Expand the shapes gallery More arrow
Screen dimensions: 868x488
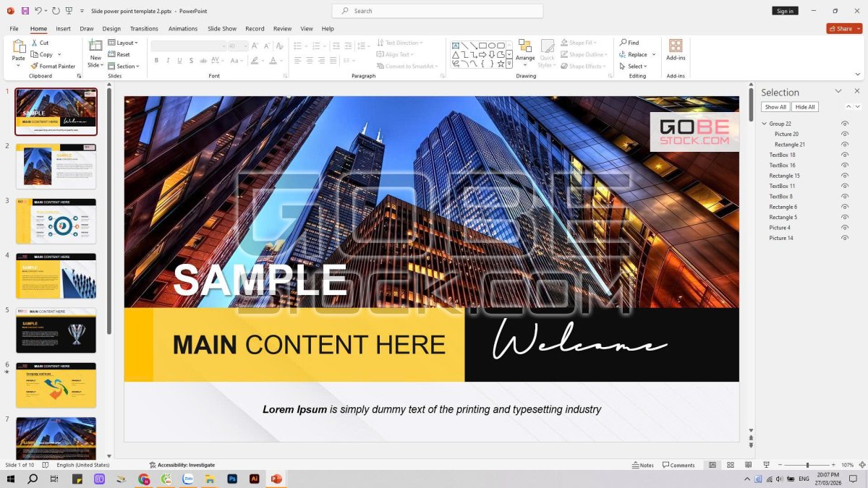pos(509,64)
